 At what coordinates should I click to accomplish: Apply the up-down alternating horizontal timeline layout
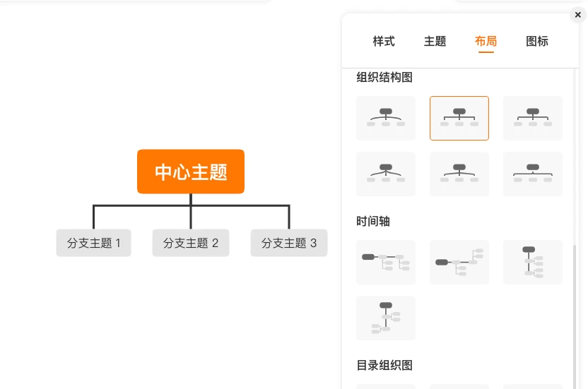coord(459,263)
